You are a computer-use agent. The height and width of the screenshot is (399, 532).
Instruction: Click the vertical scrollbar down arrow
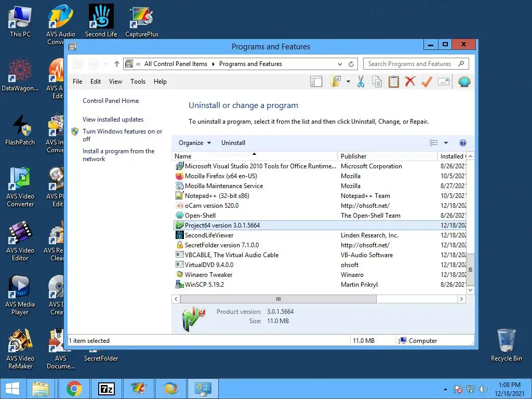tap(470, 290)
